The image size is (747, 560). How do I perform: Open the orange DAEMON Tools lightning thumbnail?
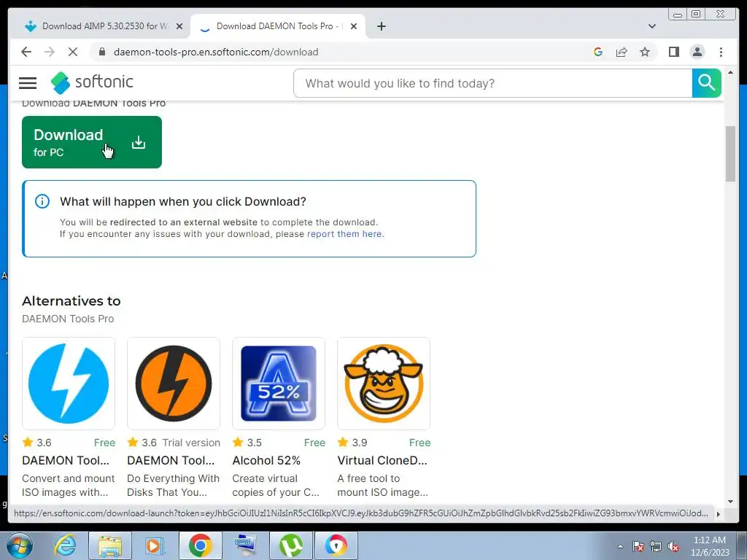(x=174, y=384)
